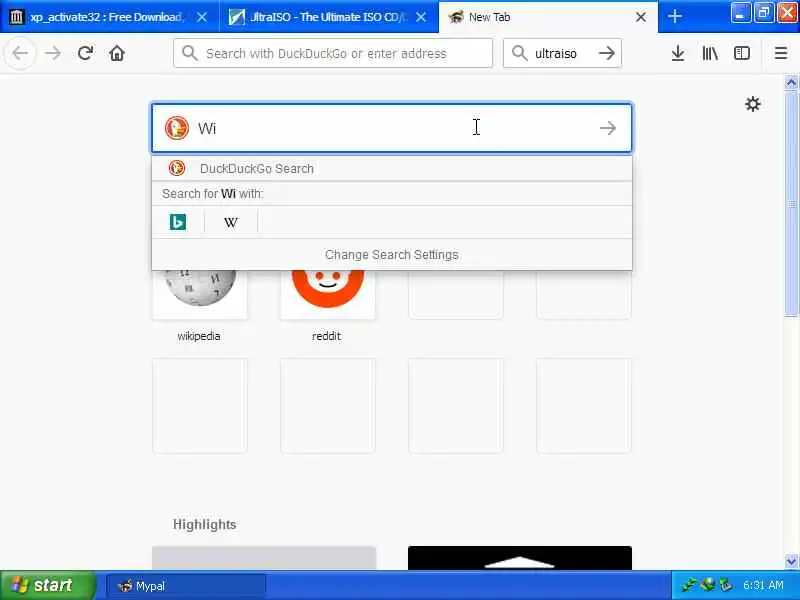The image size is (800, 600).
Task: Go back with the back arrow button
Action: point(20,53)
